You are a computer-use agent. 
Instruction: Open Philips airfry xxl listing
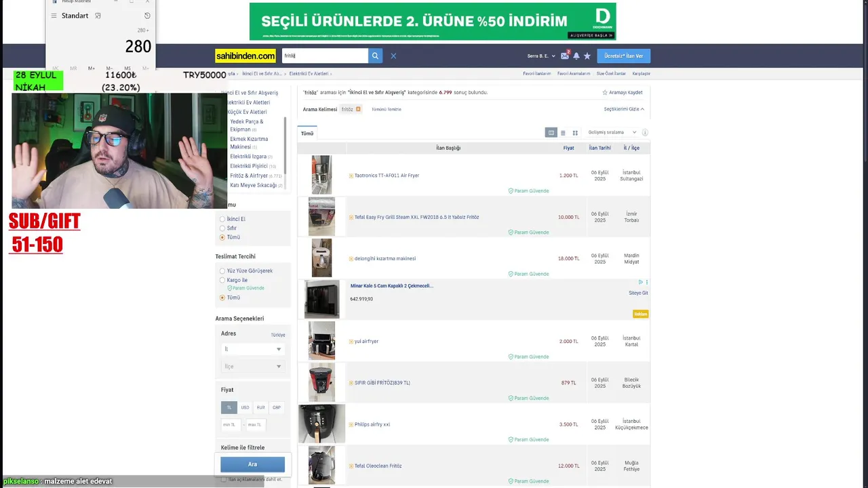[372, 425]
